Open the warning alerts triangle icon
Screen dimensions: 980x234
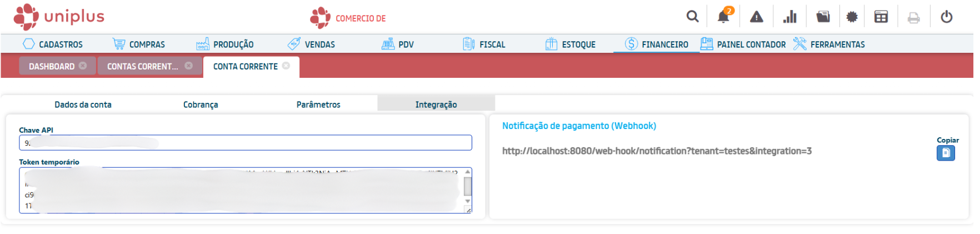tap(756, 17)
